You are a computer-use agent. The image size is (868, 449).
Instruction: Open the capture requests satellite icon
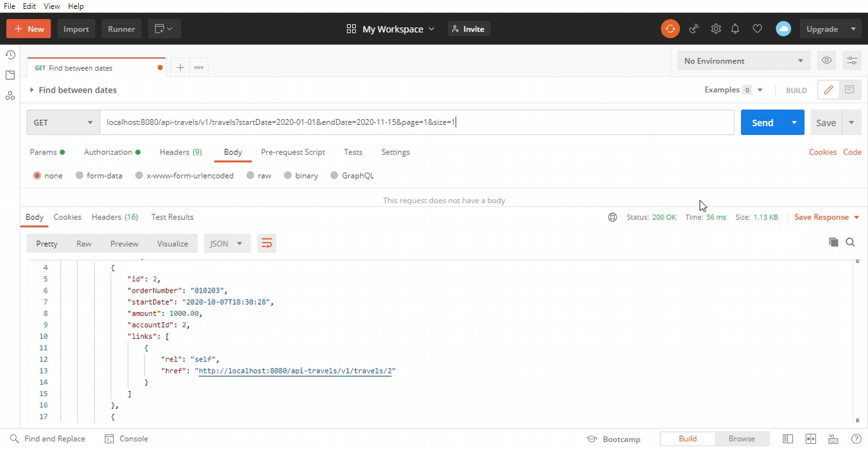tap(694, 29)
